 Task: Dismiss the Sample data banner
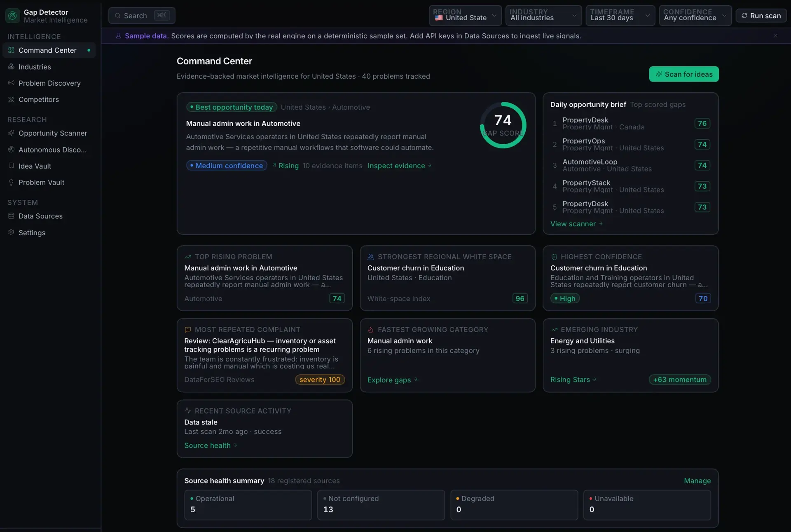(x=775, y=36)
